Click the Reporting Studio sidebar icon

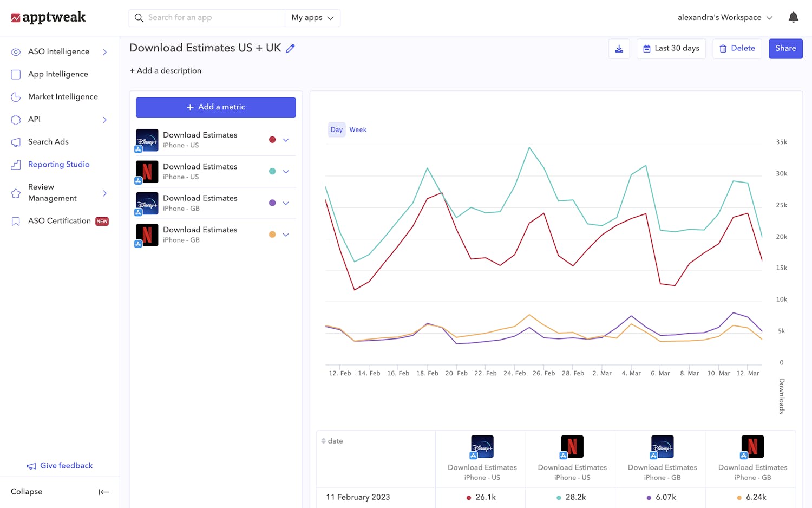click(x=15, y=164)
